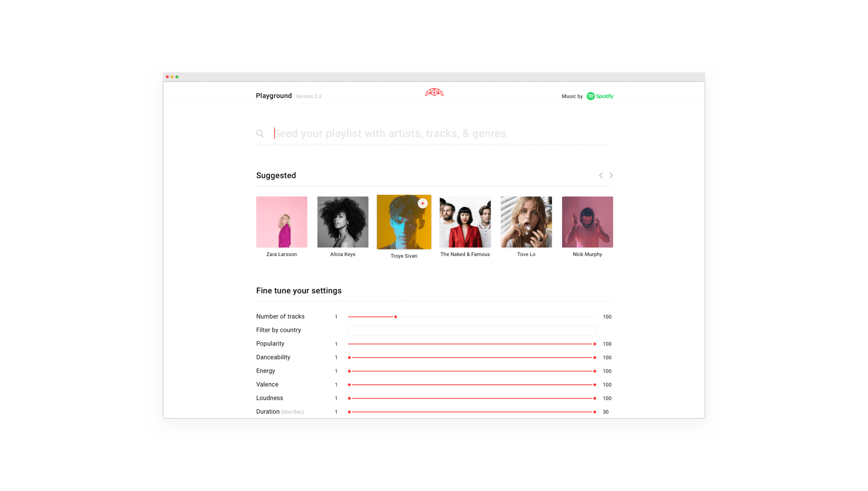Click the red dome logo icon
The width and height of the screenshot is (868, 491).
coord(434,92)
